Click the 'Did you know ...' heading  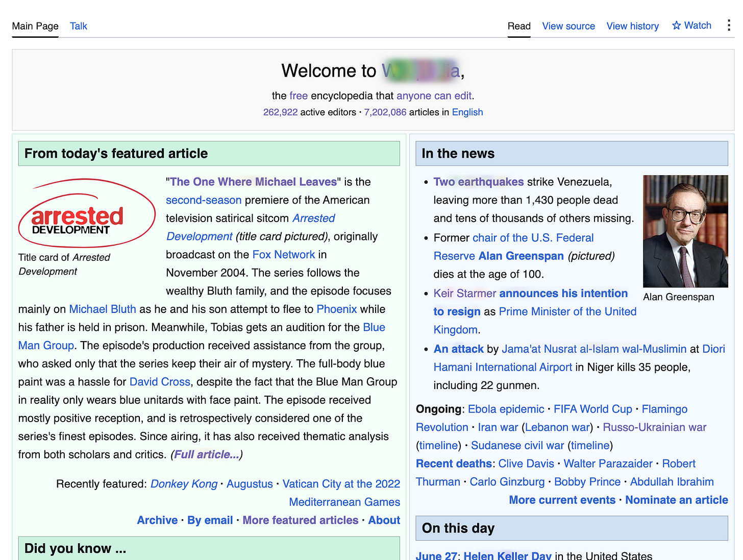[x=75, y=549]
